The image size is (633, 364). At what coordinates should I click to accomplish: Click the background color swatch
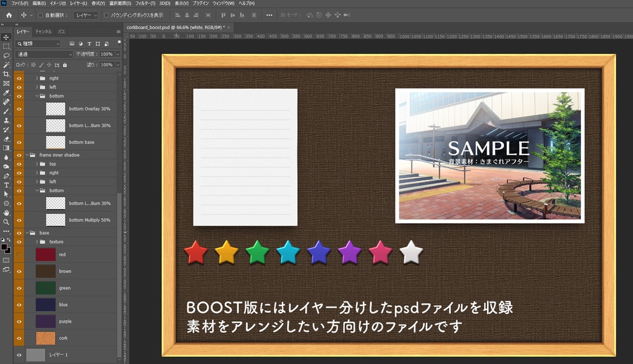[9, 251]
